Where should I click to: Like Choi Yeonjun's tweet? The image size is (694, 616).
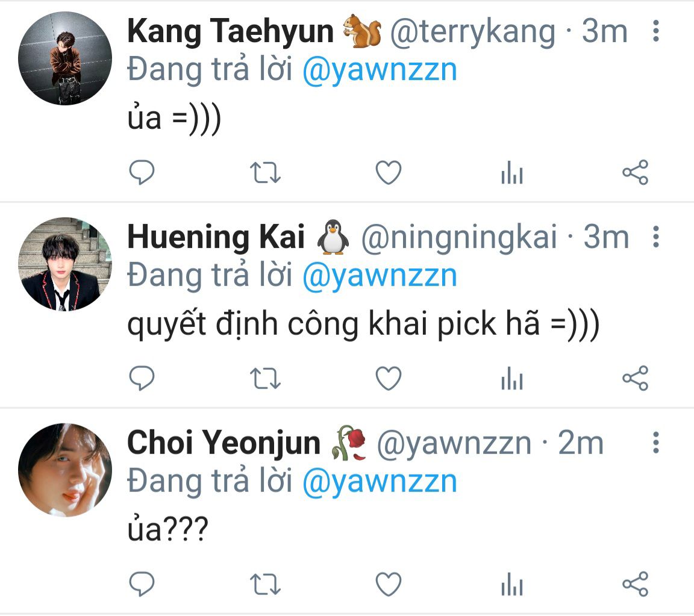coord(389,584)
